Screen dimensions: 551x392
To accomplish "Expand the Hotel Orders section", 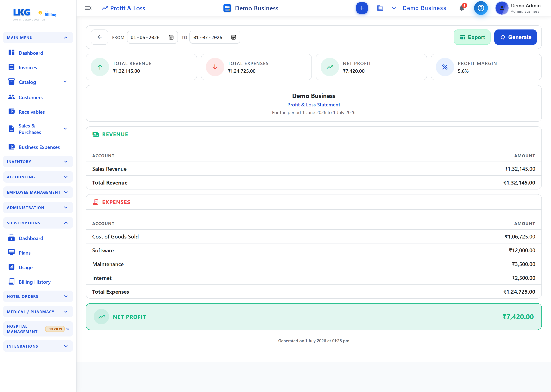I will click(38, 296).
